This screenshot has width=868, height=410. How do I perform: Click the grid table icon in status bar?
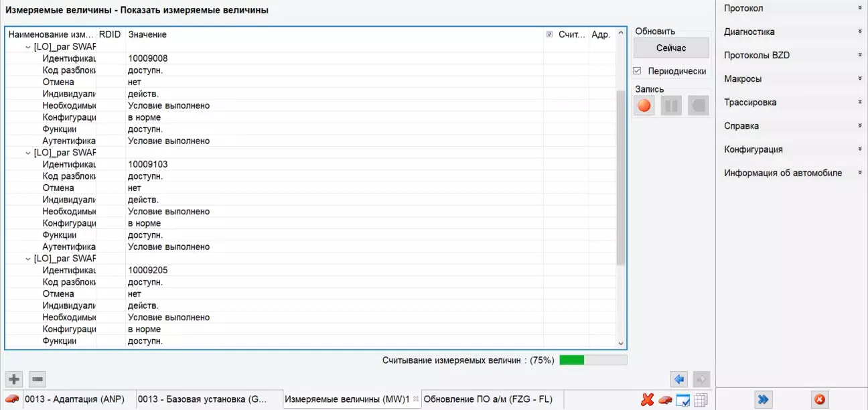pyautogui.click(x=701, y=400)
